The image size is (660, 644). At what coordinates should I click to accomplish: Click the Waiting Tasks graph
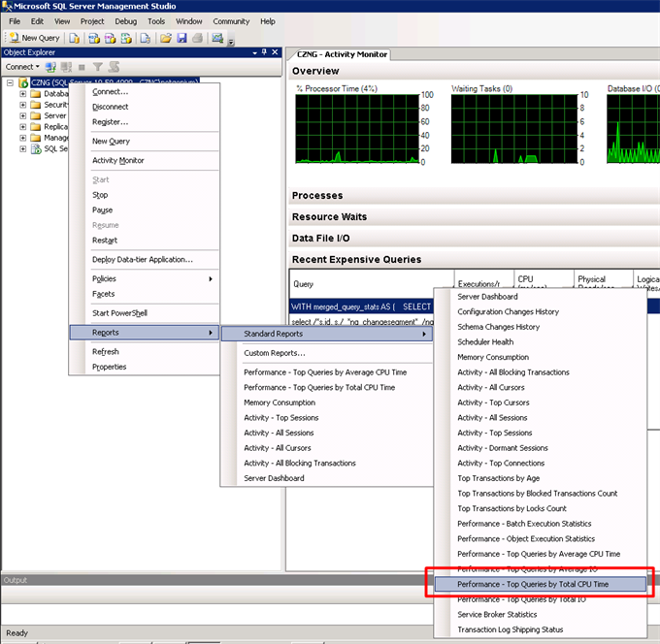pos(514,129)
